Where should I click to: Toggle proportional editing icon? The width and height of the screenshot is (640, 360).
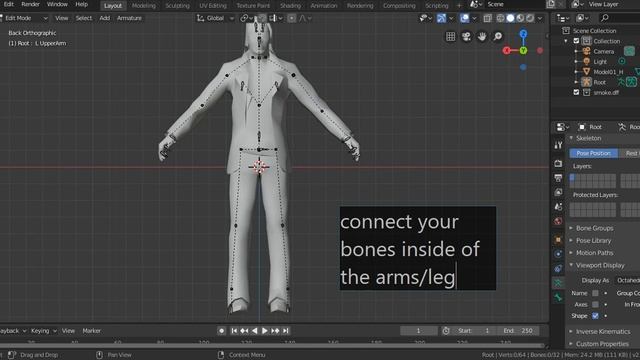click(291, 18)
